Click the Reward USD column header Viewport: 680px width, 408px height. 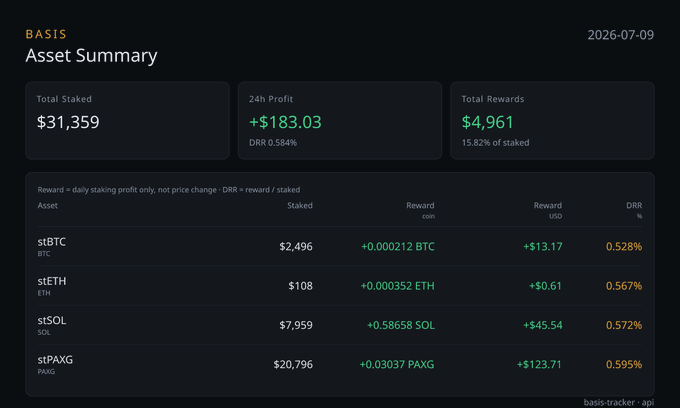tap(548, 210)
